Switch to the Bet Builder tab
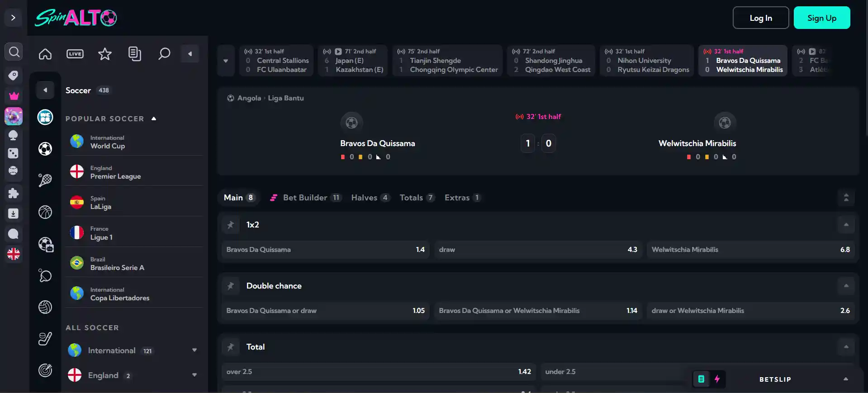 [x=305, y=198]
